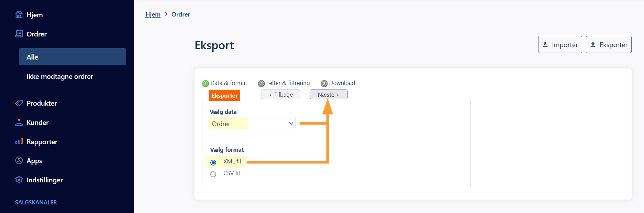Click the Rapporter bar chart icon

pos(19,141)
